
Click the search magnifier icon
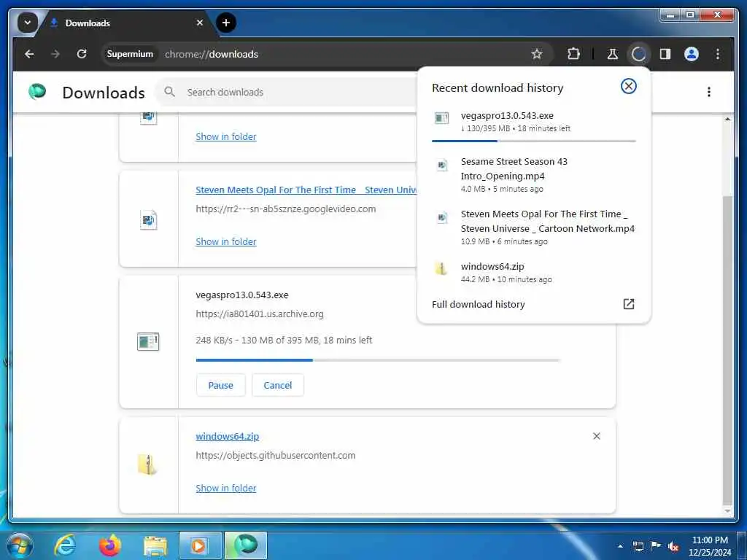click(x=169, y=91)
